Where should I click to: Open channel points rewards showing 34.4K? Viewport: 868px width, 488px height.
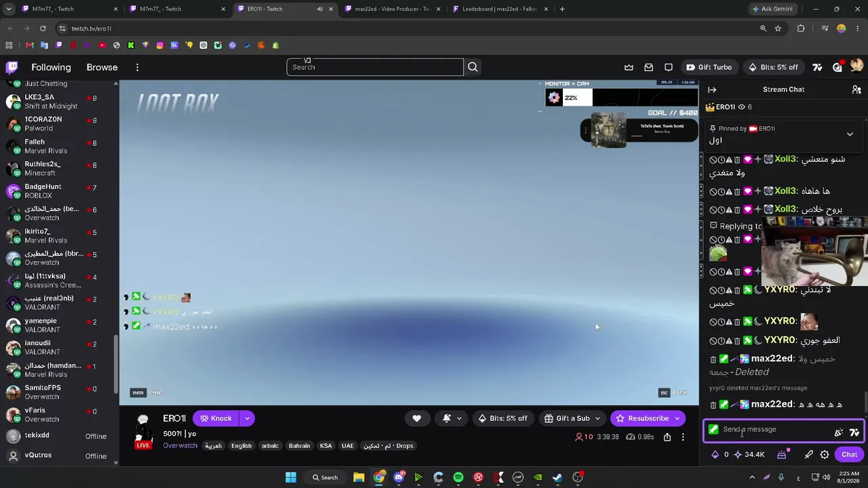click(749, 455)
